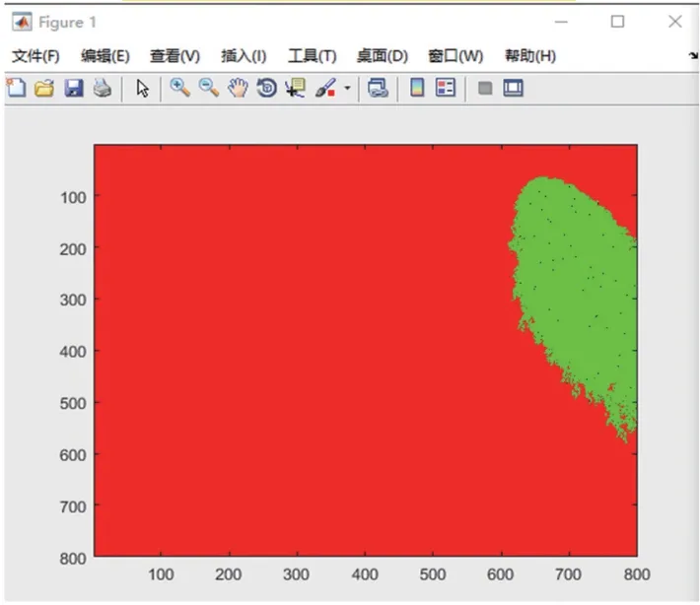Save the figure with the floppy icon
The width and height of the screenshot is (700, 605).
pos(74,88)
